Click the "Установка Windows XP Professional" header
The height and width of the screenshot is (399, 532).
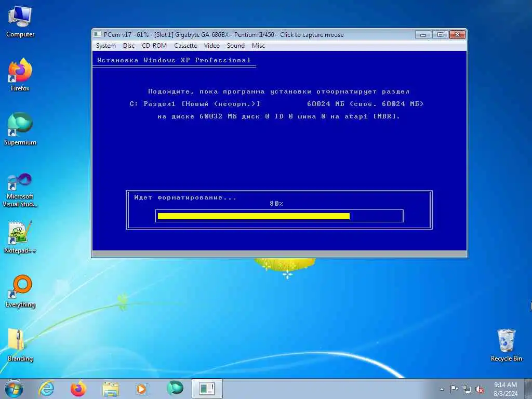174,60
